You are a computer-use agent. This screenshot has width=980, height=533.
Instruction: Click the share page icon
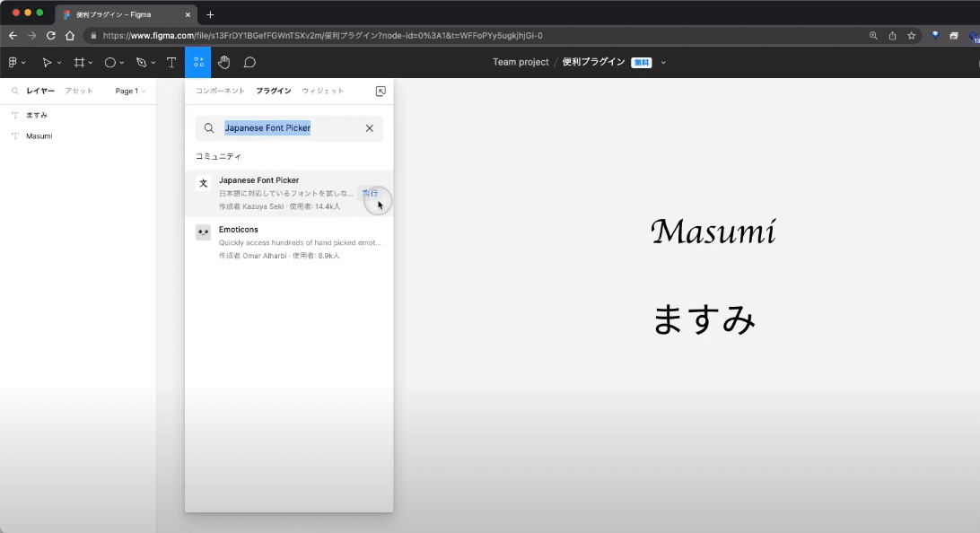892,36
